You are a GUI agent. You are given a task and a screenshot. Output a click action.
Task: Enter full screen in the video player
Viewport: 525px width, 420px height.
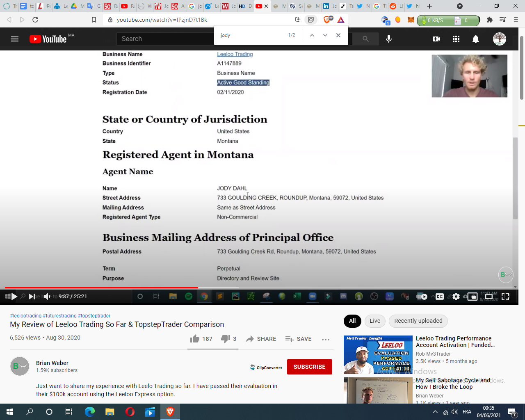point(505,297)
